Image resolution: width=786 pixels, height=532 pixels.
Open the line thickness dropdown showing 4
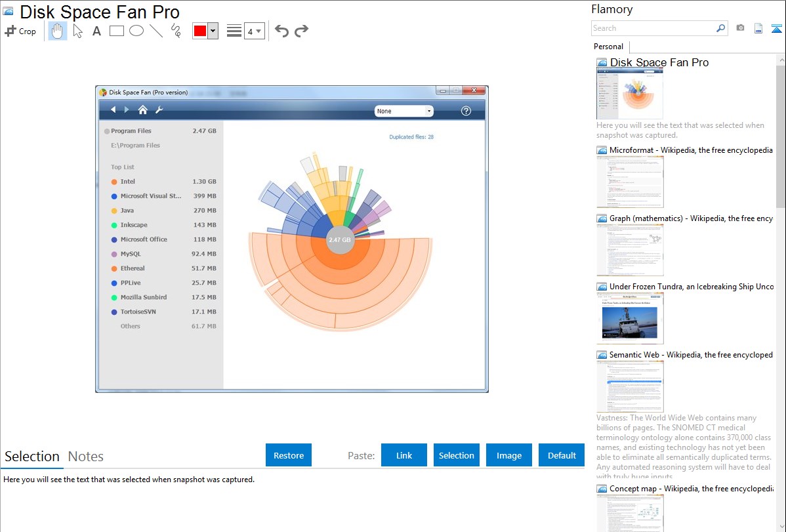255,31
